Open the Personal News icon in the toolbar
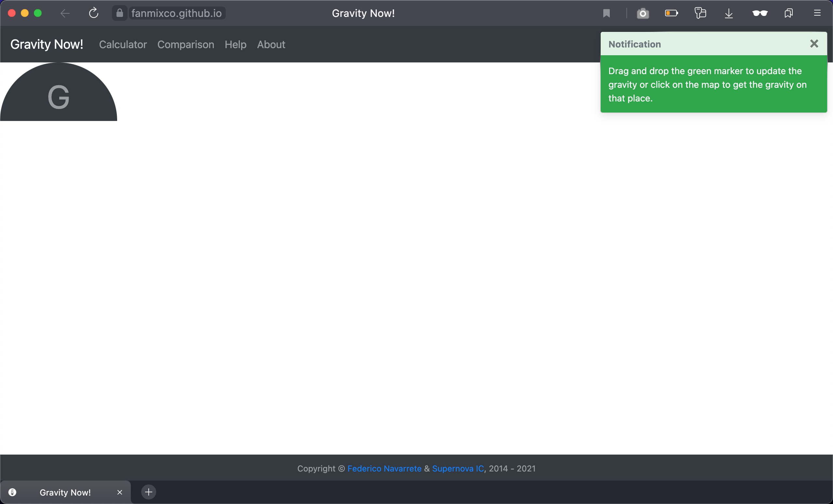 (700, 13)
